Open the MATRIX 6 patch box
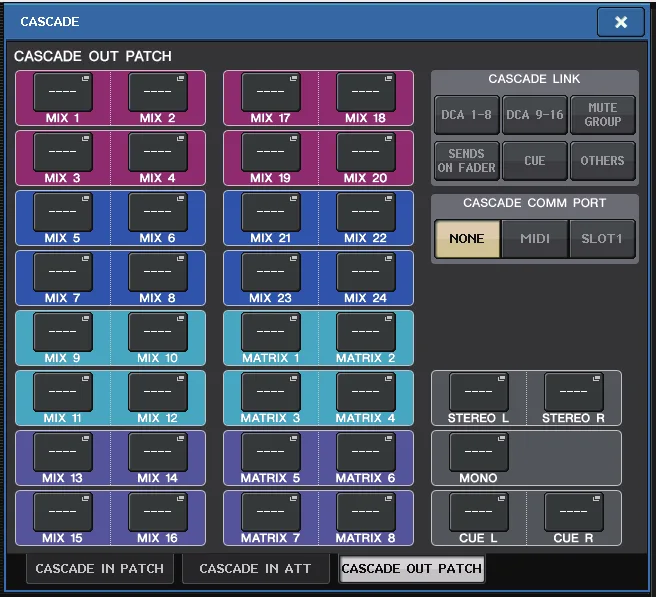 tap(366, 452)
